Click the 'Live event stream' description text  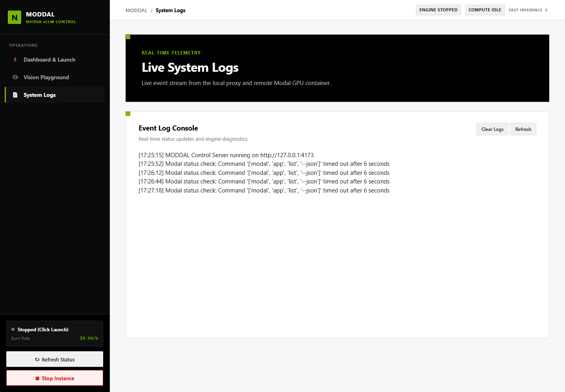236,83
